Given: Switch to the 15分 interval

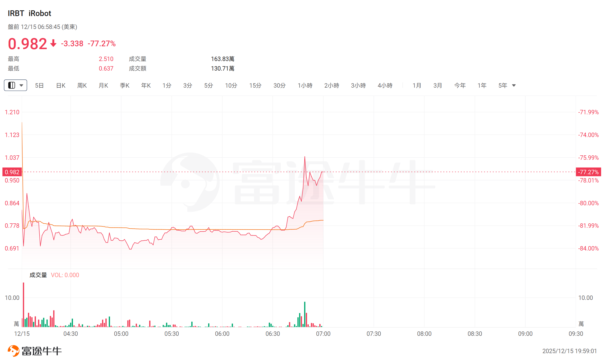Looking at the screenshot, I should click(x=255, y=85).
